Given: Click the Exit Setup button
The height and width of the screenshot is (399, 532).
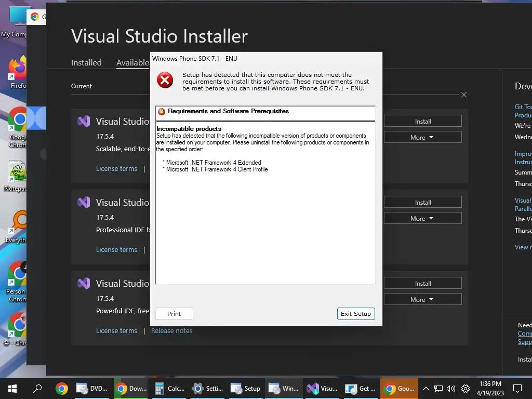Looking at the screenshot, I should coord(355,314).
